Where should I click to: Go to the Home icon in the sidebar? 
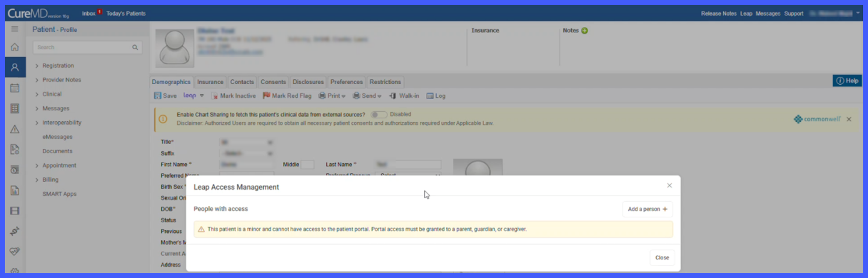[14, 47]
